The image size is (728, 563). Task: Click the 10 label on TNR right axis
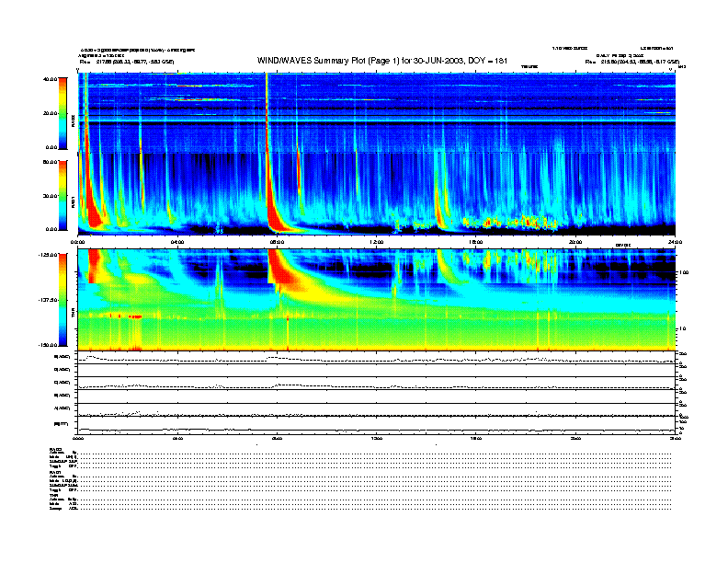click(x=685, y=329)
